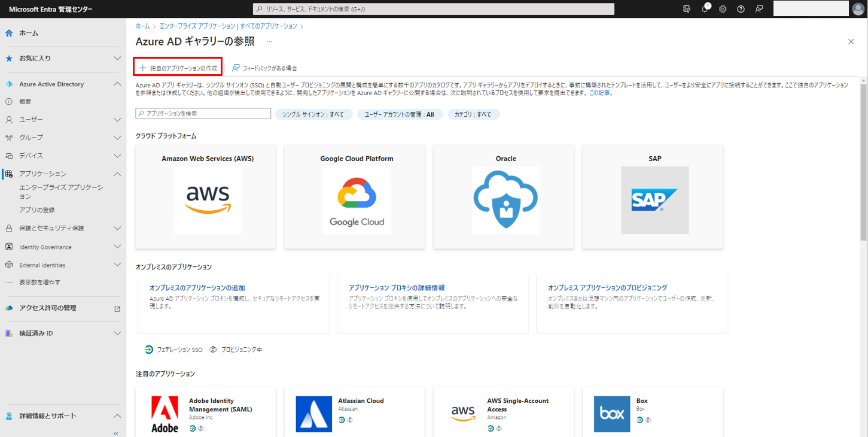868x437 pixels.
Task: Click the header feedback icon
Action: click(x=759, y=9)
